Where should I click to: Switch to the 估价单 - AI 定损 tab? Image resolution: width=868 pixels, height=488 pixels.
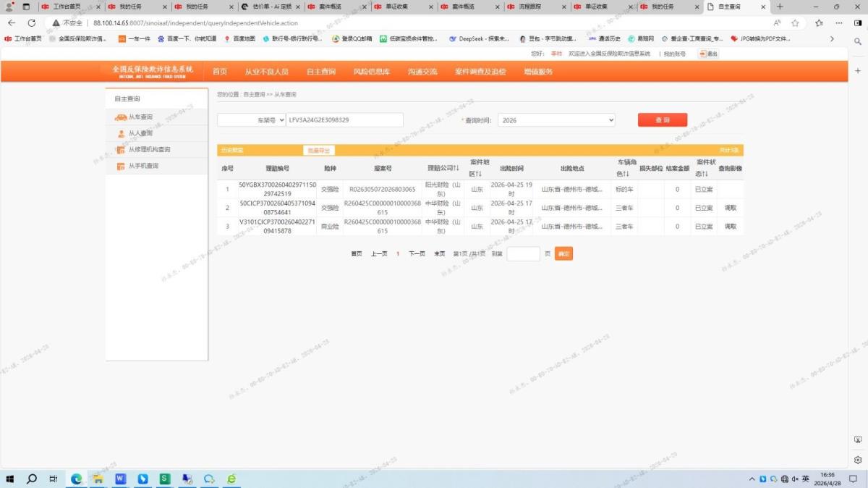[x=272, y=7]
